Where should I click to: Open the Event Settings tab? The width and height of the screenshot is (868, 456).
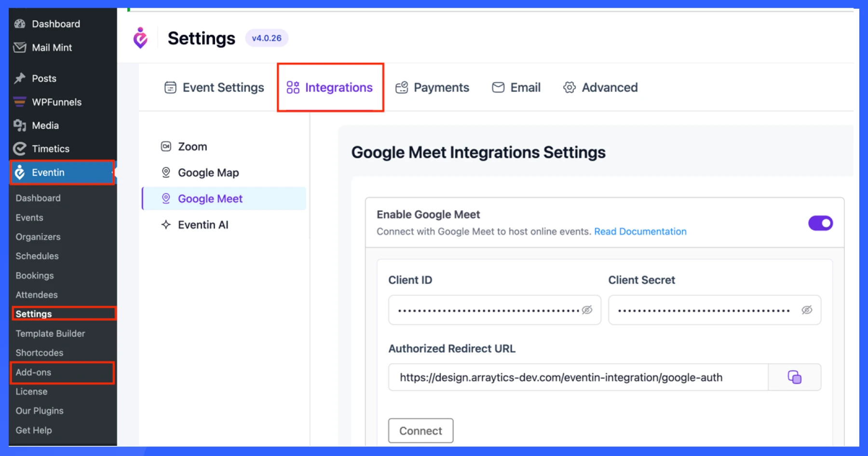click(214, 87)
